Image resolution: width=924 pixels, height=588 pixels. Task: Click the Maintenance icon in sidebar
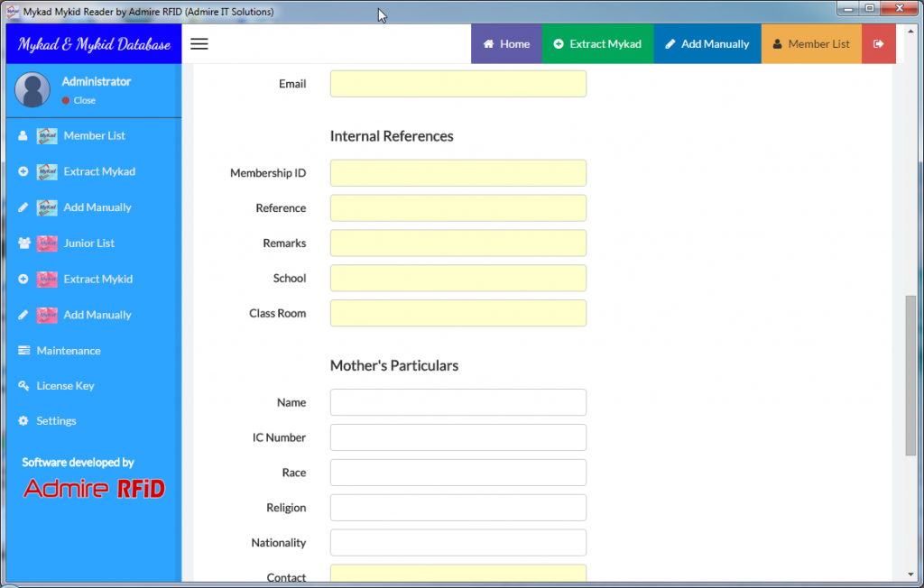click(x=24, y=351)
